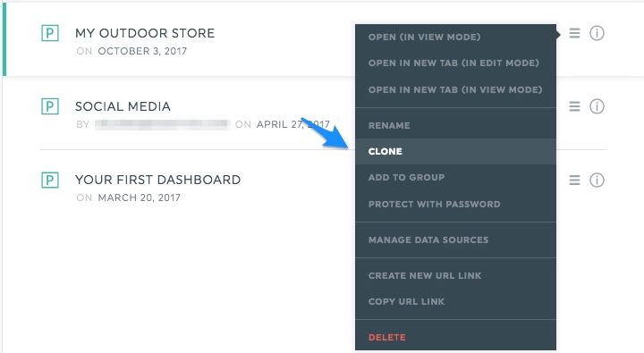
Task: Click the P icon beside Your First Dashboard
Action: pyautogui.click(x=50, y=181)
